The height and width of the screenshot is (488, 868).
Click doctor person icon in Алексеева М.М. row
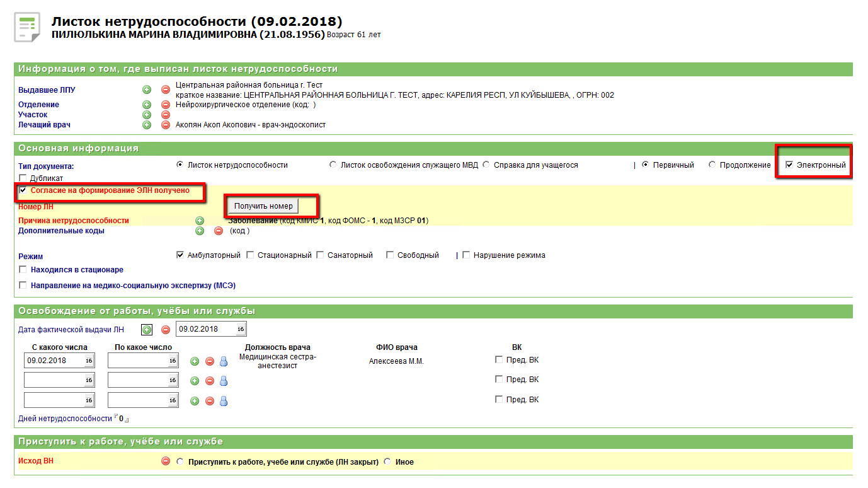tap(224, 361)
